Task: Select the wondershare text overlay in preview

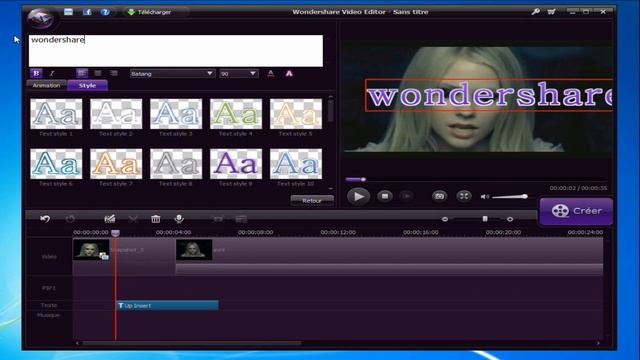Action: tap(489, 95)
